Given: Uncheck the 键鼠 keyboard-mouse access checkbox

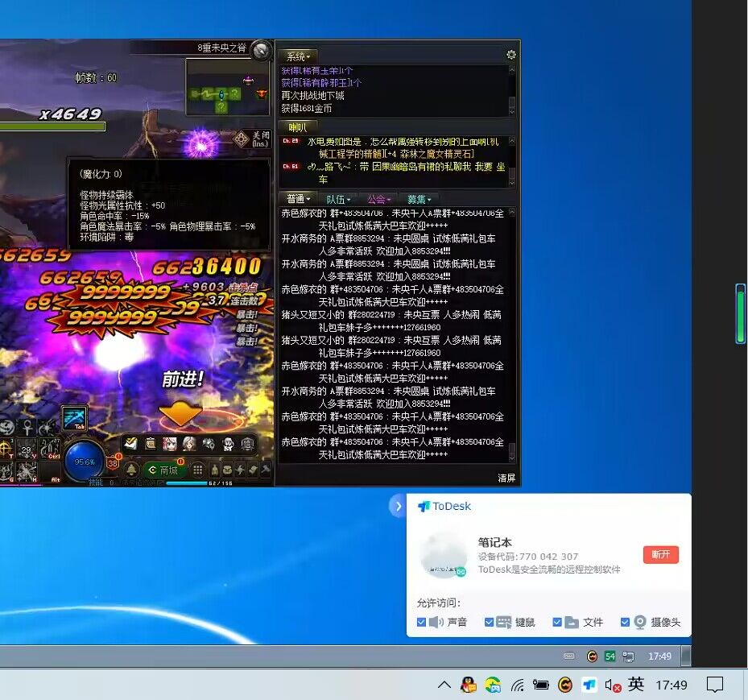Looking at the screenshot, I should point(489,622).
